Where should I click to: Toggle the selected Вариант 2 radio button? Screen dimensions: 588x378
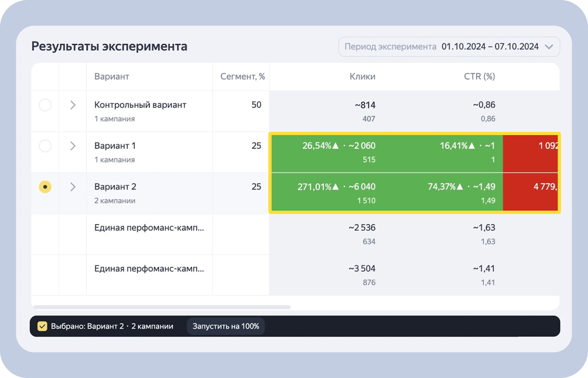tap(45, 187)
